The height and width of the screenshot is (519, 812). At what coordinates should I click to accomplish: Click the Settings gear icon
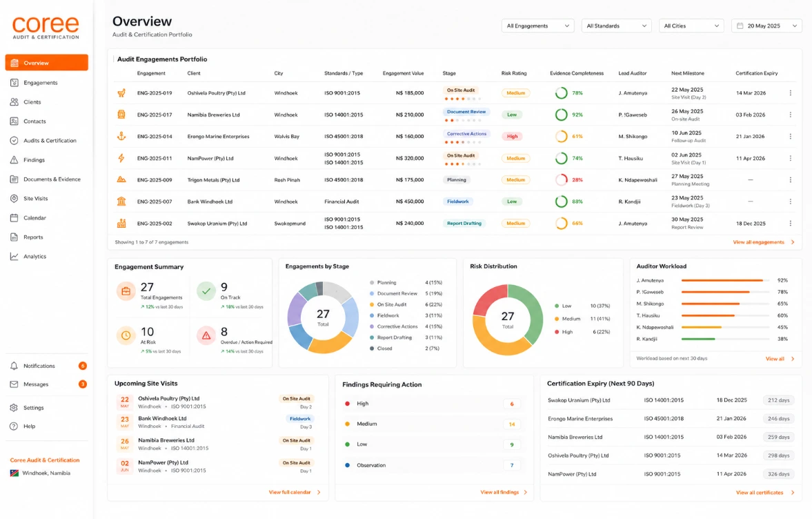pos(14,408)
